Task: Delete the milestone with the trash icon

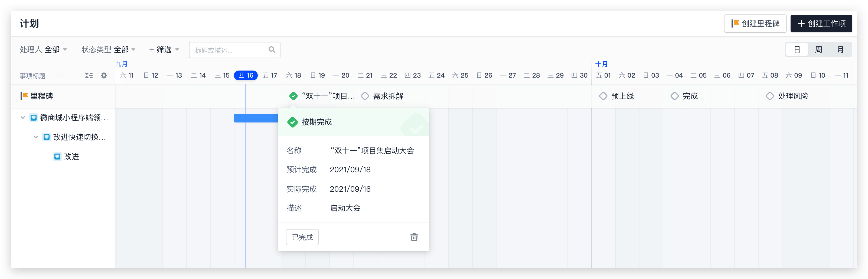Action: pyautogui.click(x=414, y=237)
